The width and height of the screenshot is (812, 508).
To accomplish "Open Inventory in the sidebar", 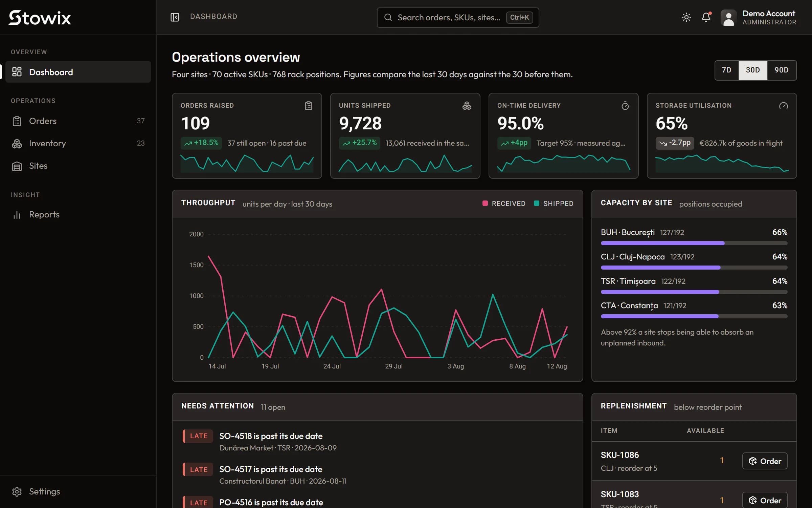I will [78, 143].
